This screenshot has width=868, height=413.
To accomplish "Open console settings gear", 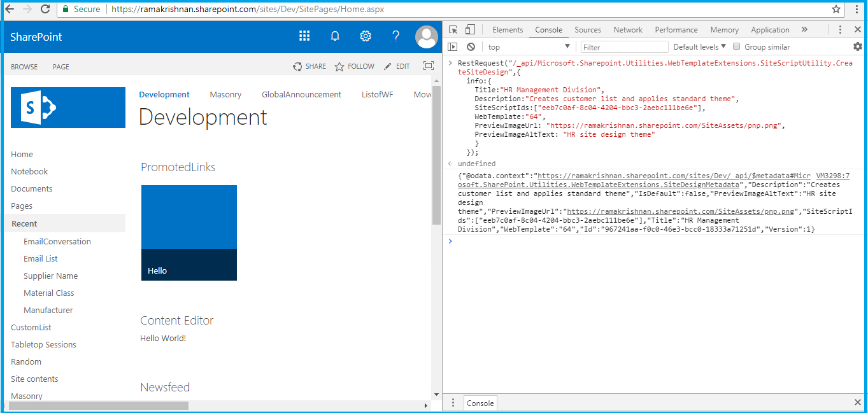I will click(x=858, y=46).
